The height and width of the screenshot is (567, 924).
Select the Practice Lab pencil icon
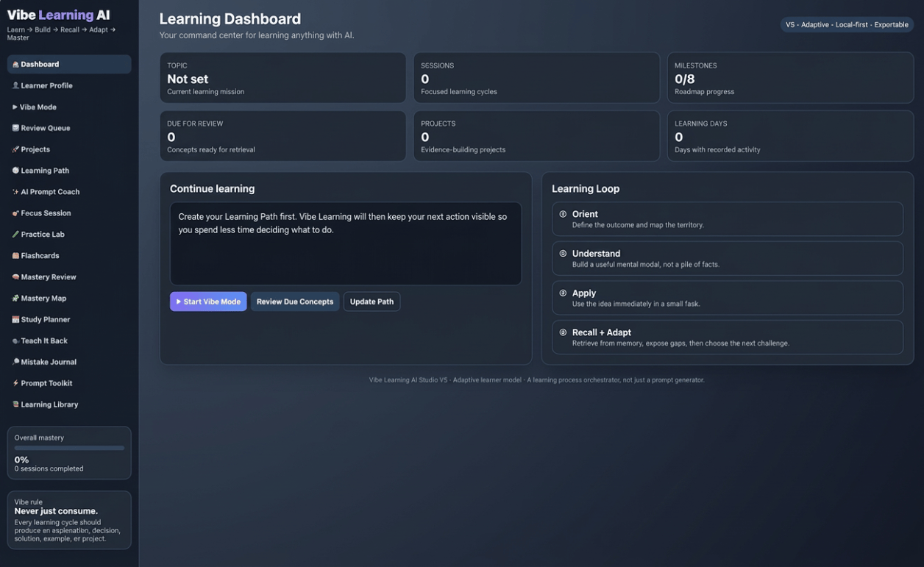(x=15, y=235)
